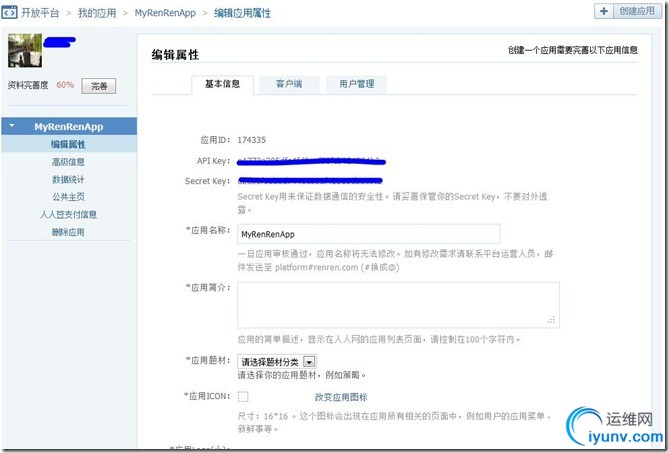
Task: Focus the 应用名称 input field
Action: [x=369, y=234]
